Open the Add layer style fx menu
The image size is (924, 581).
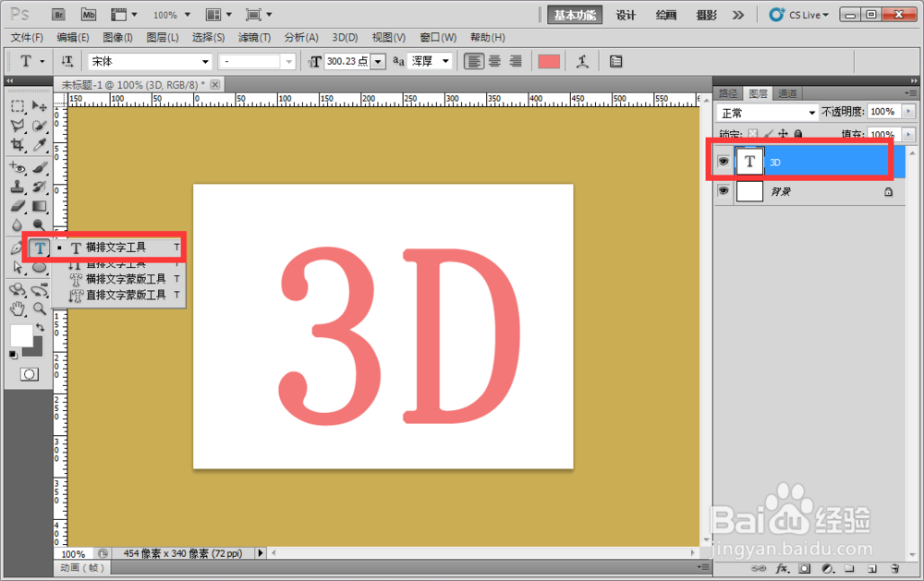(x=782, y=569)
